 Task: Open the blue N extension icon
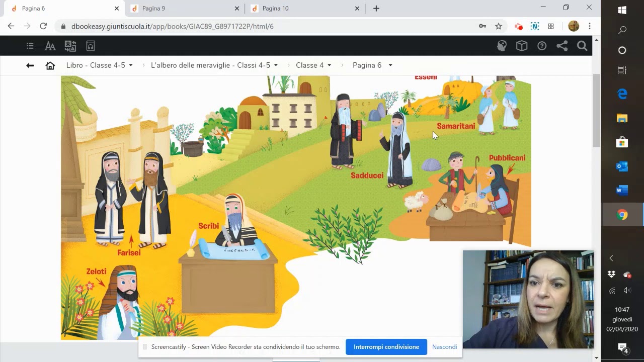[535, 26]
